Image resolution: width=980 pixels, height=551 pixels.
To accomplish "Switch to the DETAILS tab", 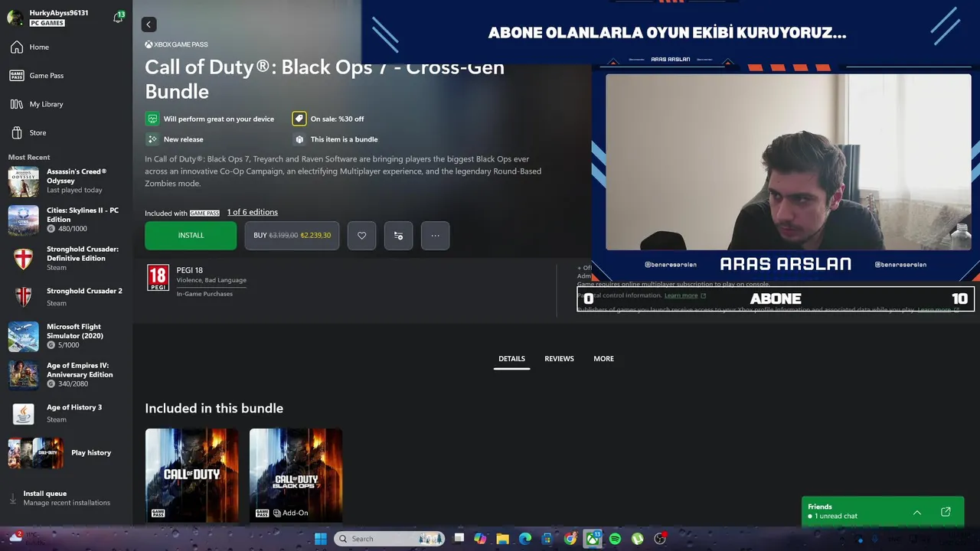I will 511,359.
